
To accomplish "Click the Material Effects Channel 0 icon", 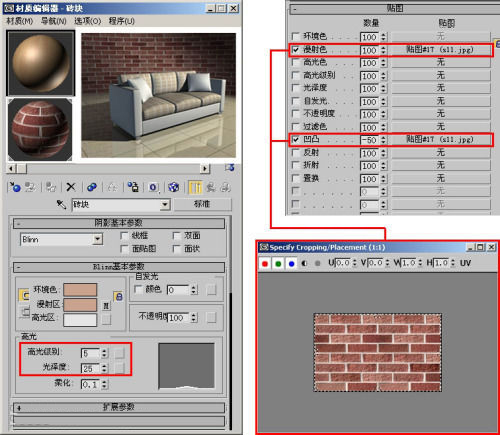I will pos(153,187).
